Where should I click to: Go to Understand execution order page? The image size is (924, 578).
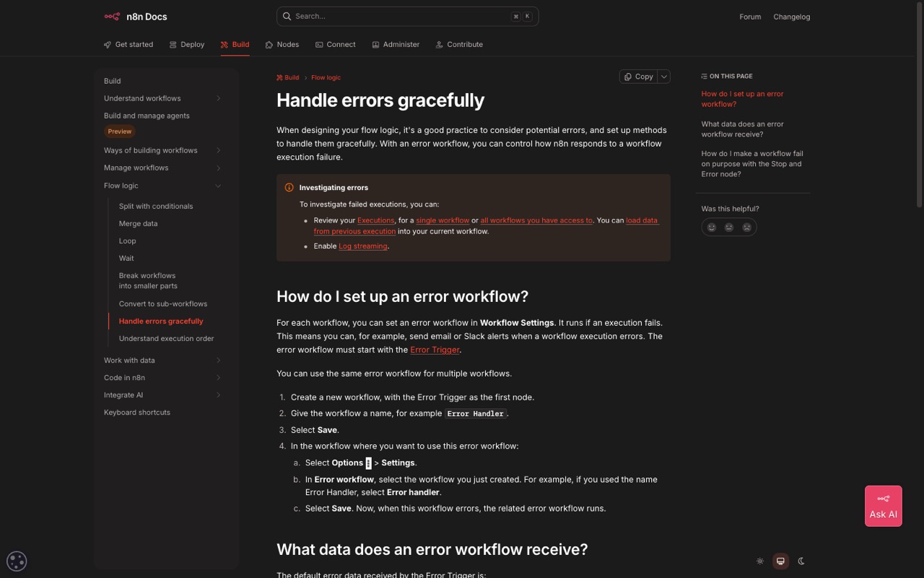pos(166,338)
